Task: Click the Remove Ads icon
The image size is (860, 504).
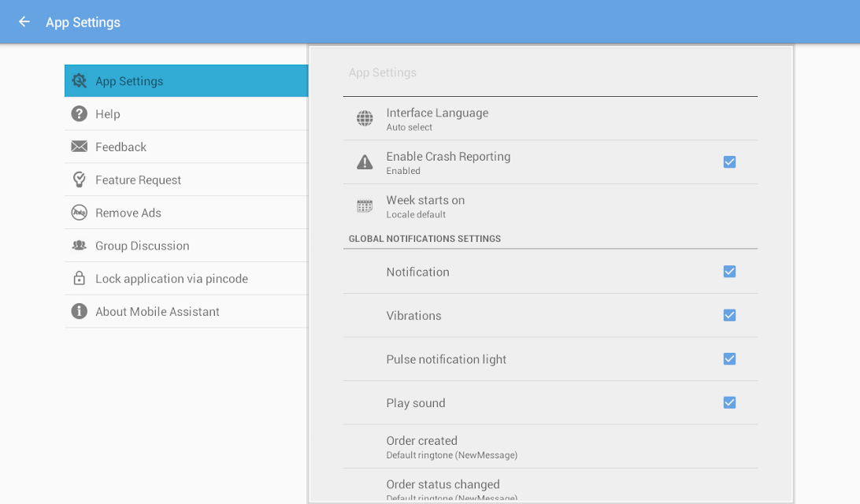Action: (x=79, y=213)
